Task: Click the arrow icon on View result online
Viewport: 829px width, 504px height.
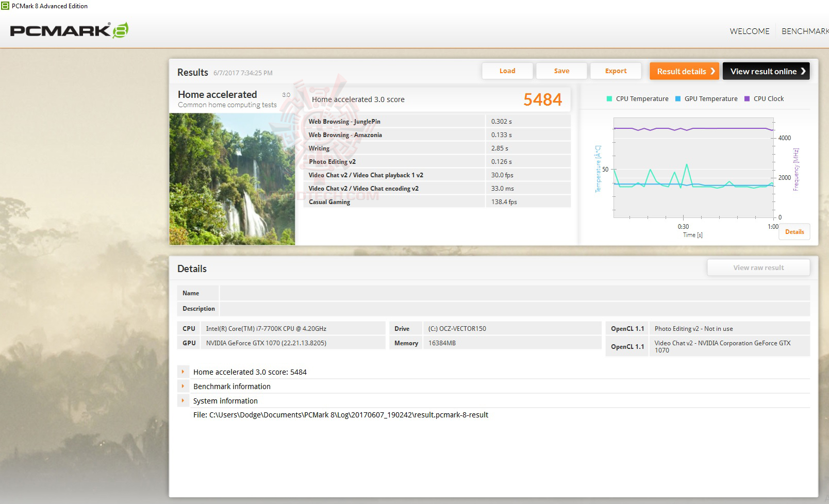Action: pos(803,71)
